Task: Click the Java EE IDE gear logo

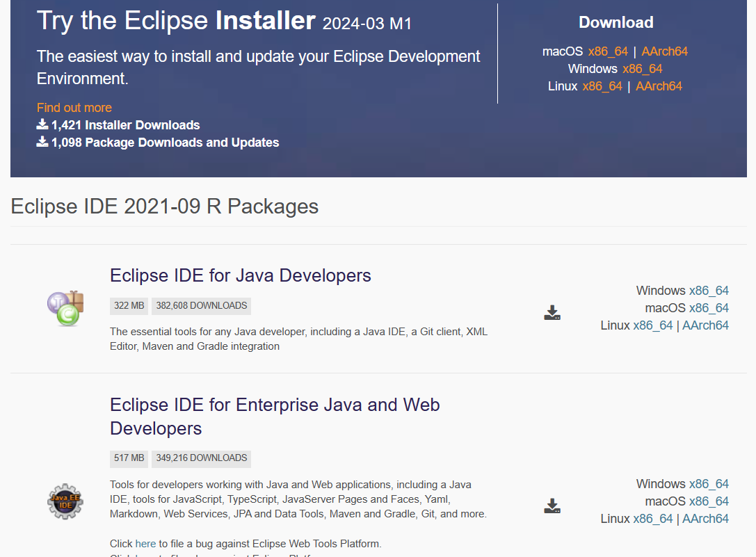Action: (x=65, y=501)
